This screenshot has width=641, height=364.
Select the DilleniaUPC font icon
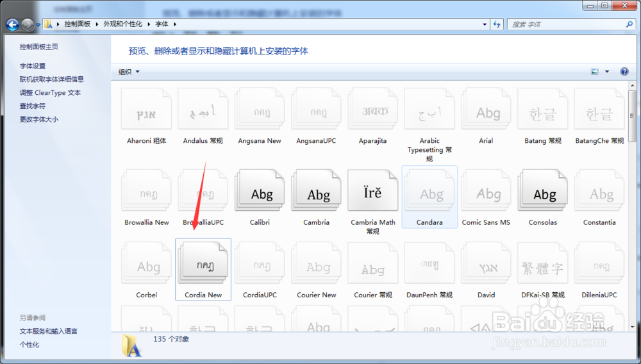tap(599, 263)
